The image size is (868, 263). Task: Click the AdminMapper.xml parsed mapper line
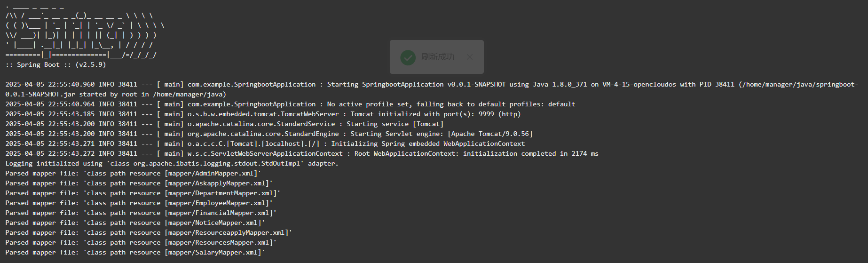click(133, 173)
